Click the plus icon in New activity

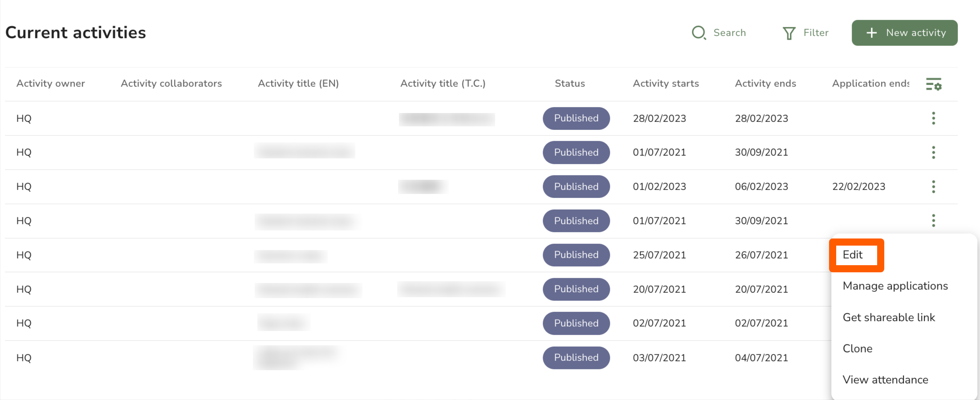point(871,33)
